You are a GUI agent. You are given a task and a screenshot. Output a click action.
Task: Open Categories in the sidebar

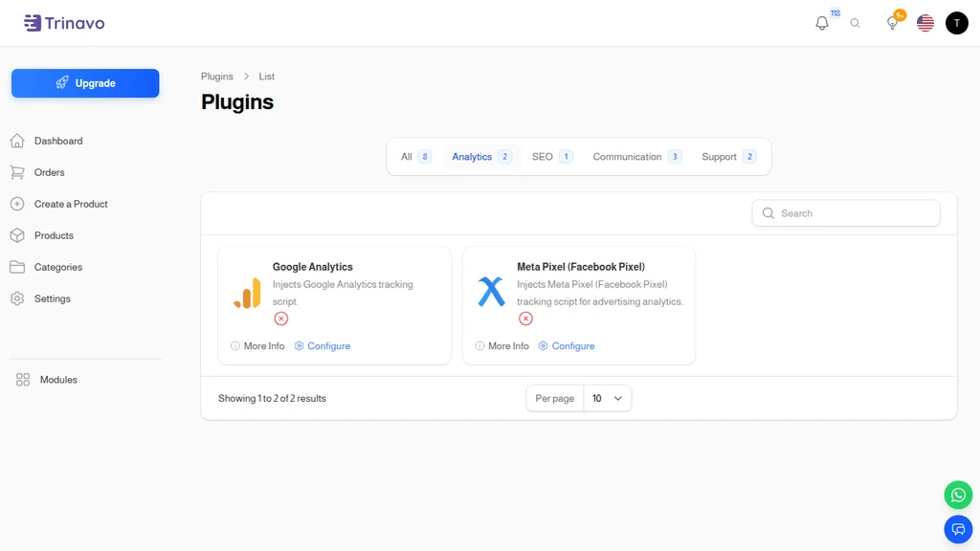pyautogui.click(x=58, y=267)
